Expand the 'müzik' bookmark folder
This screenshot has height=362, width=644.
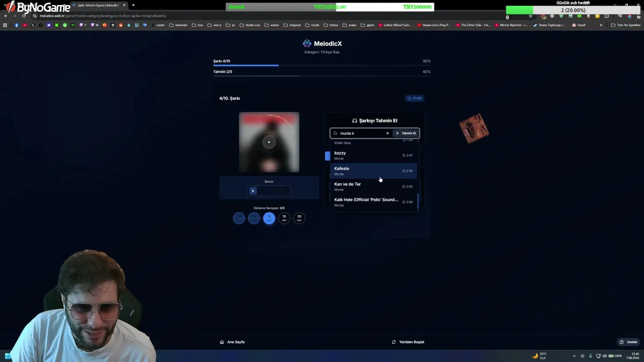point(312,25)
